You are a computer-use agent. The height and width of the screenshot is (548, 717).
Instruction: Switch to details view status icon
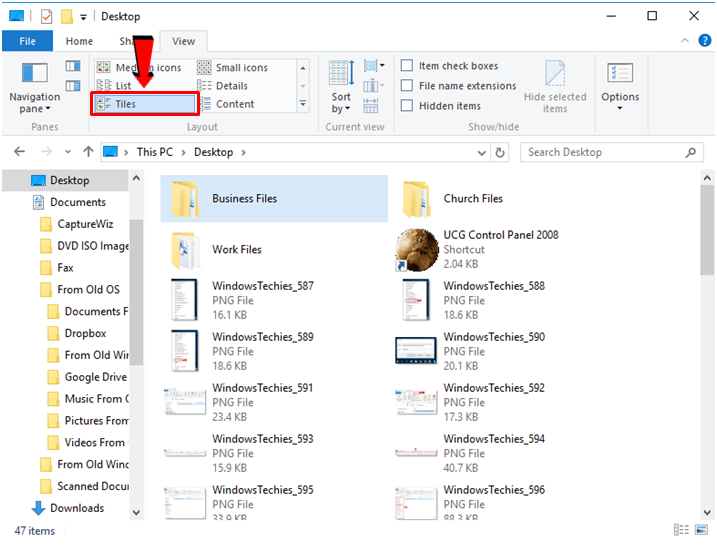coord(681,530)
